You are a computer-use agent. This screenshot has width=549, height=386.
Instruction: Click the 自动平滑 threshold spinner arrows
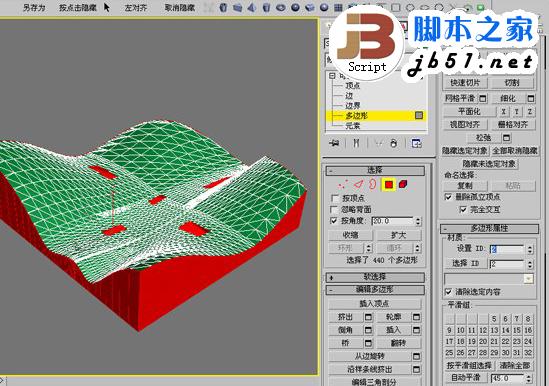click(529, 378)
